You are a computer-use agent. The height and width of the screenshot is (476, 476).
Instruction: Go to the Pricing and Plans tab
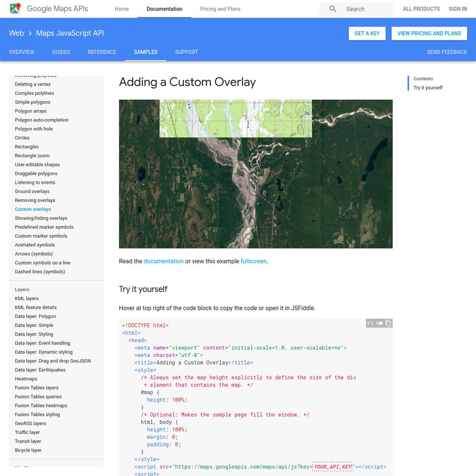click(220, 9)
